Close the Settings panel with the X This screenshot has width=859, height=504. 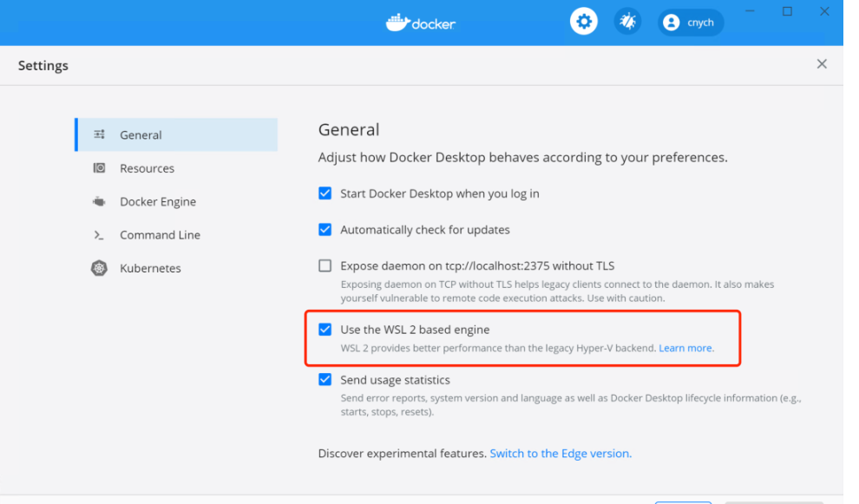822,64
